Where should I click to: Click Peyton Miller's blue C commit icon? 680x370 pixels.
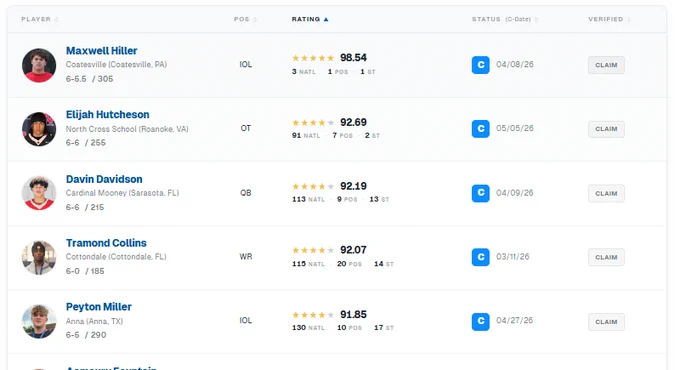481,321
